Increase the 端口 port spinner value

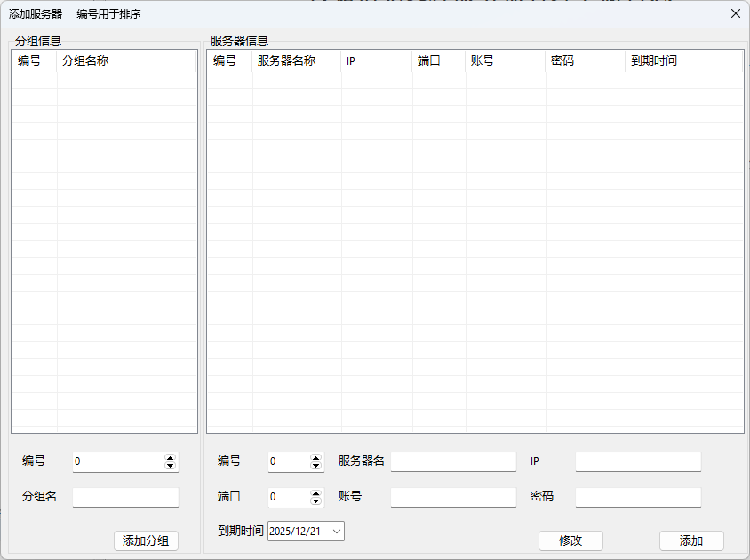click(x=315, y=492)
